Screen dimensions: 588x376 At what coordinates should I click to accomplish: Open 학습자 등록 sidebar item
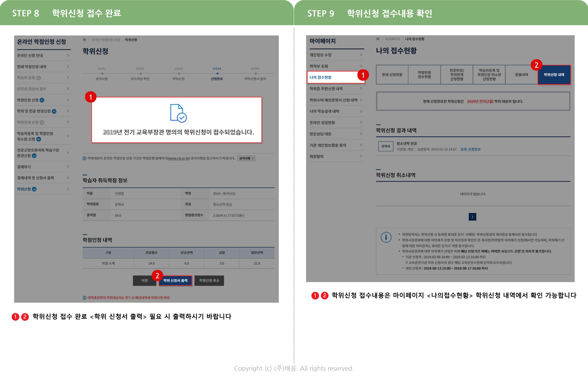[44, 78]
